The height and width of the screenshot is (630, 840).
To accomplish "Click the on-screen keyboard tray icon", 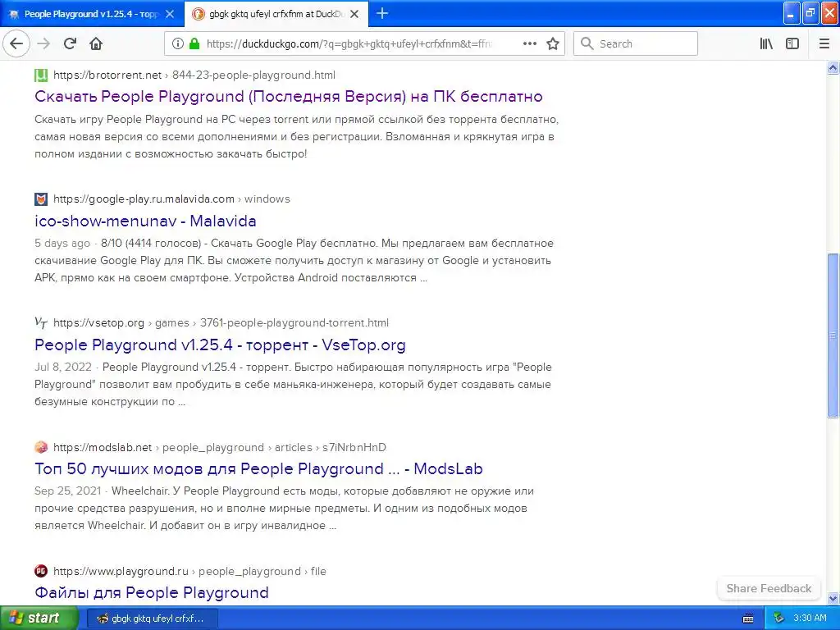I will coord(748,619).
